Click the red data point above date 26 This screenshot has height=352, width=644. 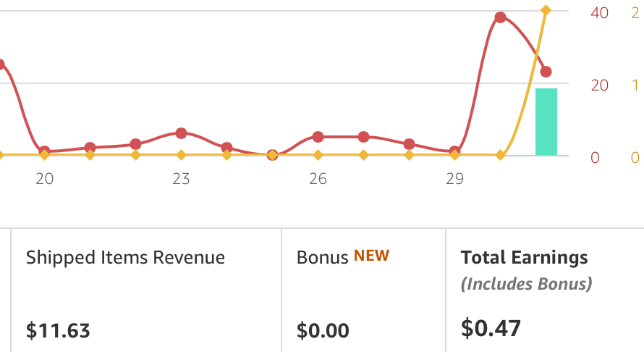tap(318, 137)
